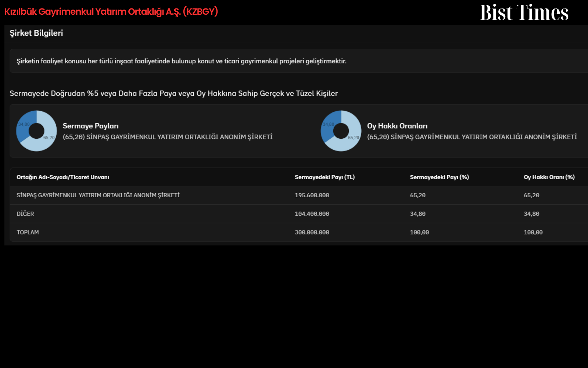Click the Ortağın Adı-Soyadı/Ticaret Unvanı column header
This screenshot has width=588, height=368.
[x=63, y=177]
